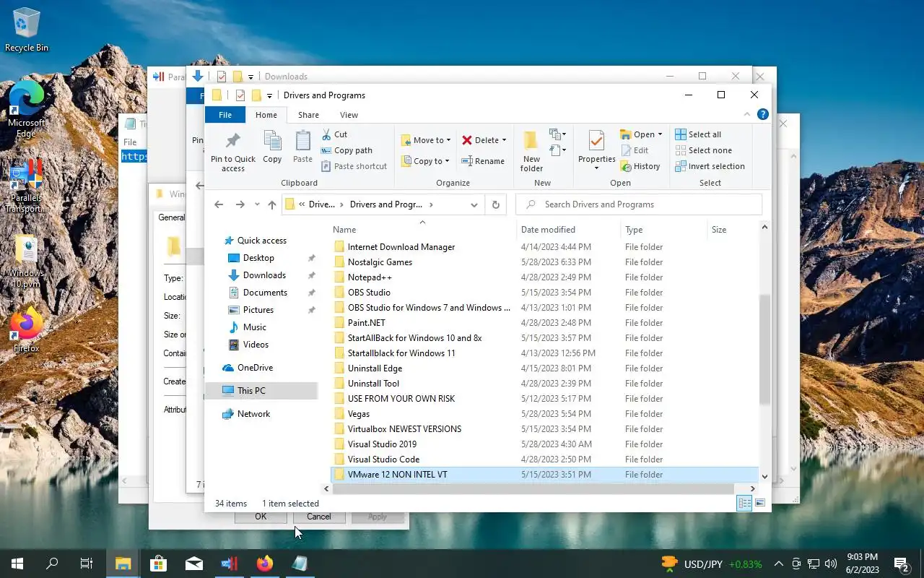Switch to the Share ribbon tab

click(308, 115)
